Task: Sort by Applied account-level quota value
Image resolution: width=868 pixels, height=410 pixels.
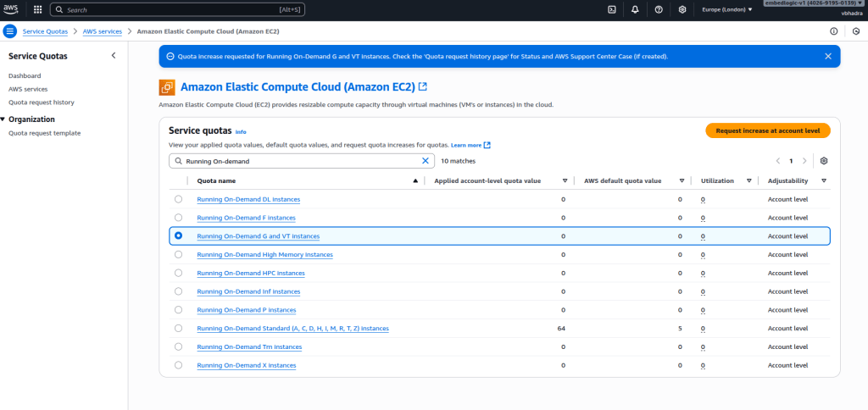Action: (x=565, y=180)
